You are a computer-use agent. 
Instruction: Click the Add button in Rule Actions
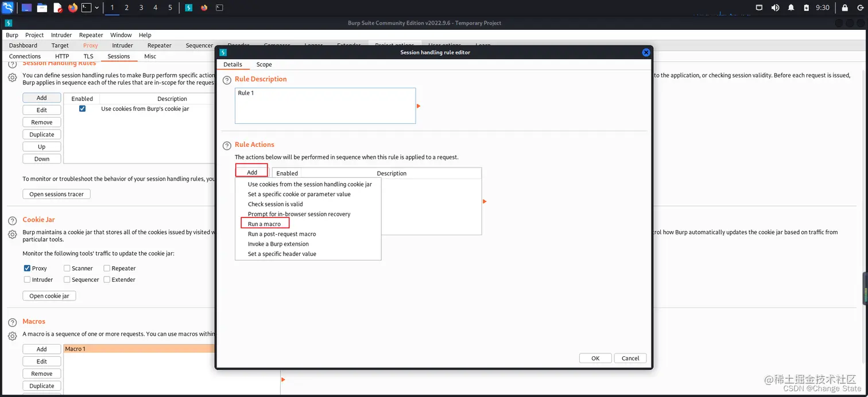(252, 172)
